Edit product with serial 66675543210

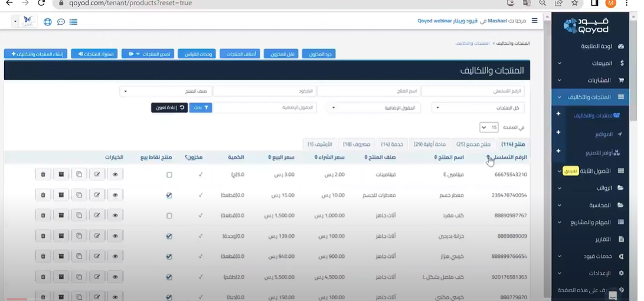tap(97, 175)
